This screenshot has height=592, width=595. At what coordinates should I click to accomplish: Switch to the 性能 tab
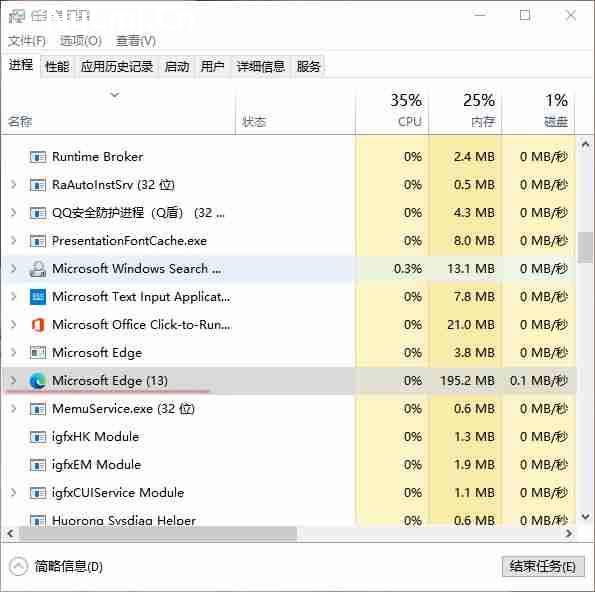[57, 67]
